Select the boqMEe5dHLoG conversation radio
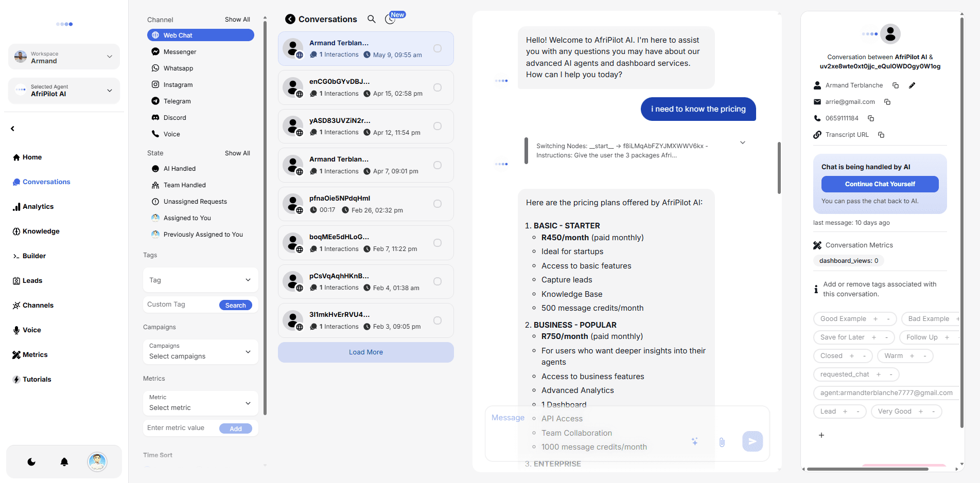Image resolution: width=980 pixels, height=483 pixels. (x=437, y=243)
